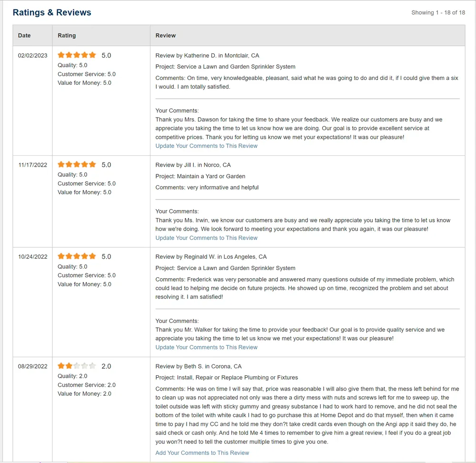476x463 pixels.
Task: Click the Date column header
Action: (x=24, y=36)
